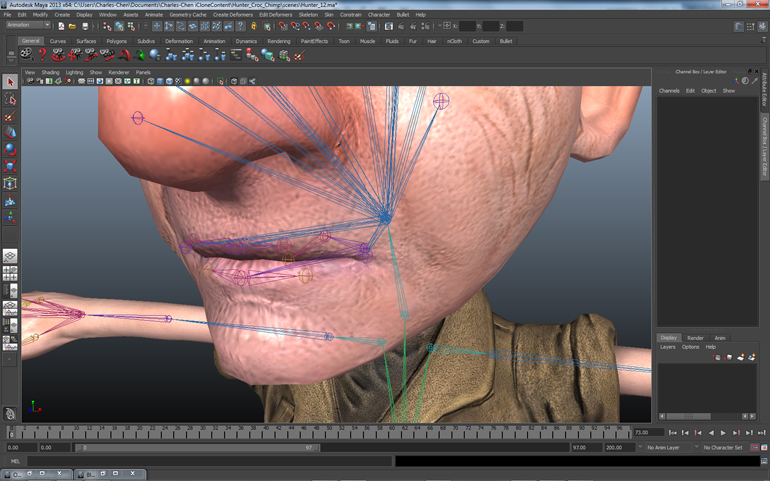The height and width of the screenshot is (481, 770).
Task: Select the Anim layer radio option
Action: [720, 338]
